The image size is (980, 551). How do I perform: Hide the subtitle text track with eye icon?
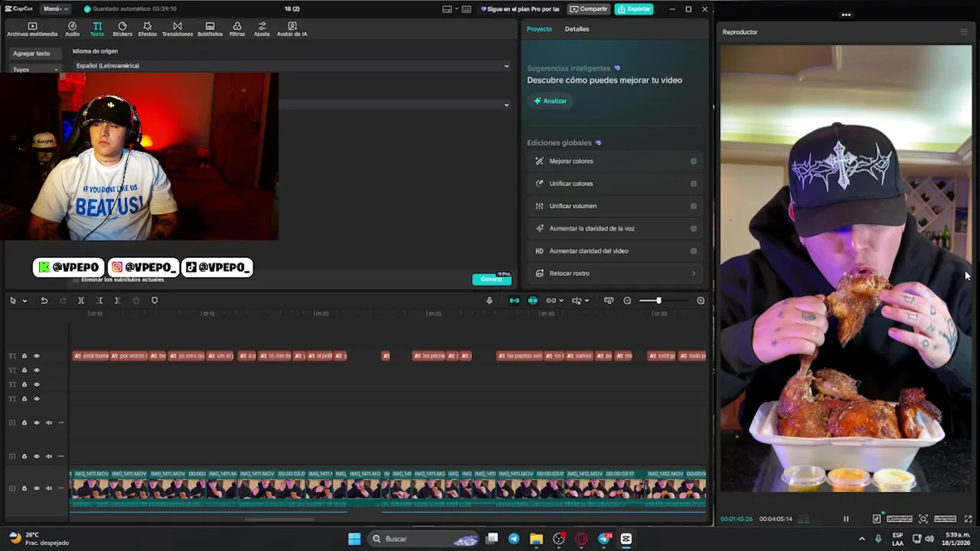[36, 356]
